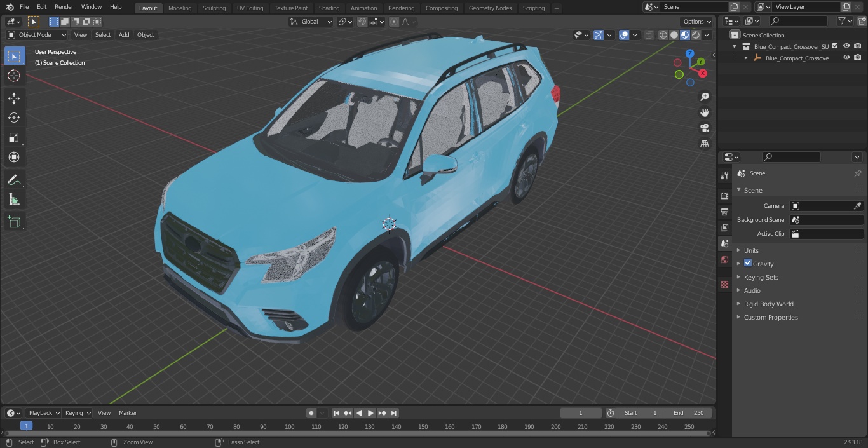Uncheck exclude checkbox for Blue_Compact_Crossover_SU collection
The image size is (868, 448).
click(x=835, y=46)
